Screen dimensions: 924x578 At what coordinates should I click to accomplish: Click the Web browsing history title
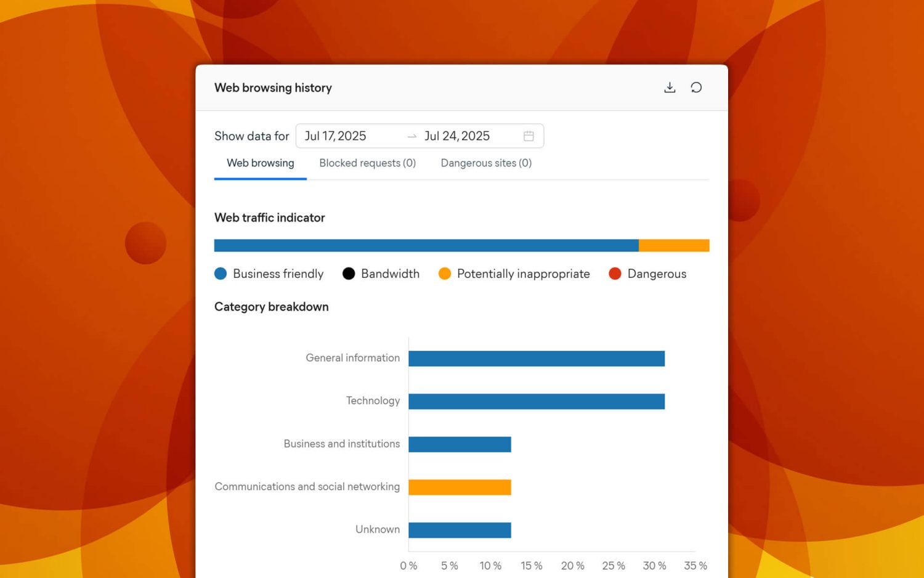(273, 88)
